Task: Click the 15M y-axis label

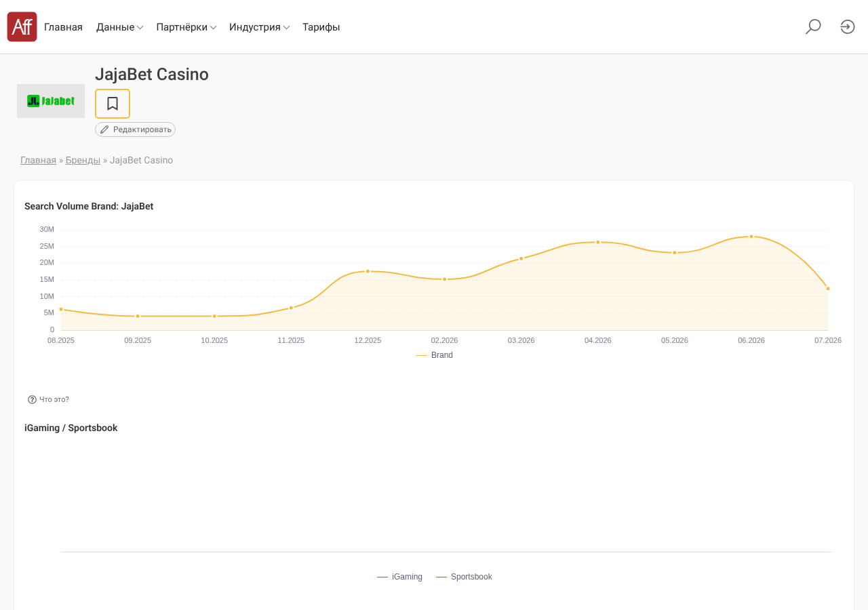Action: [x=47, y=279]
